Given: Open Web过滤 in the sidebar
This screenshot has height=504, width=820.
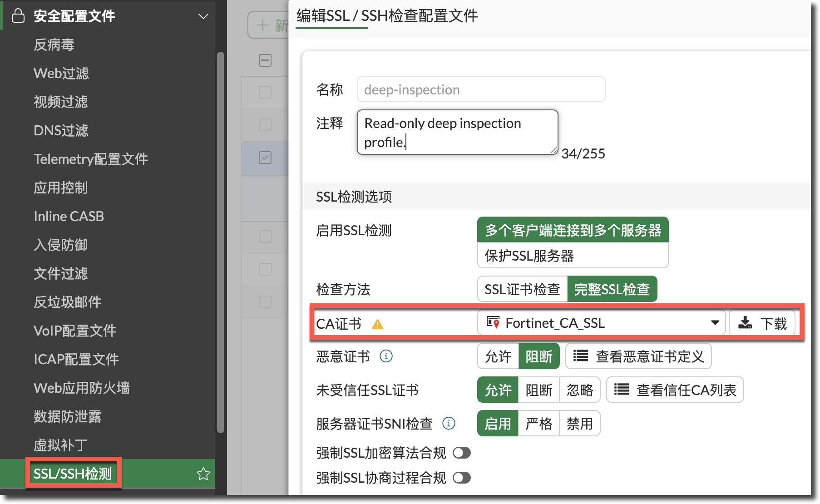Looking at the screenshot, I should (61, 74).
